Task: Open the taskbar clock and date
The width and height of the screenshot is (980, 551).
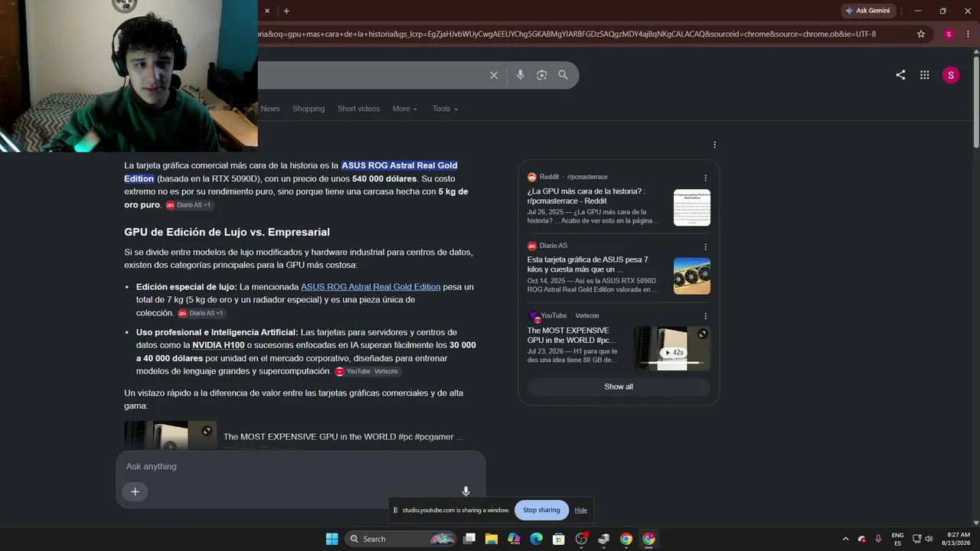Action: tap(958, 539)
